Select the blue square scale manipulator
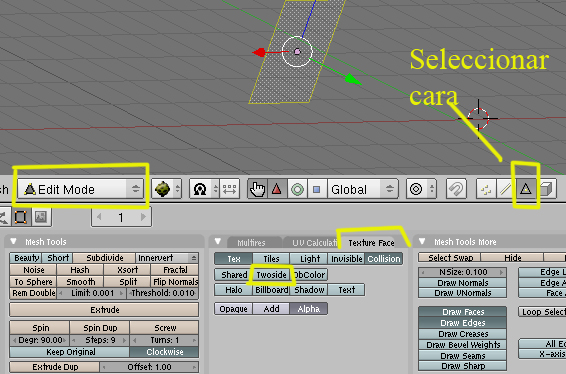This screenshot has height=374, width=566. coord(317,189)
